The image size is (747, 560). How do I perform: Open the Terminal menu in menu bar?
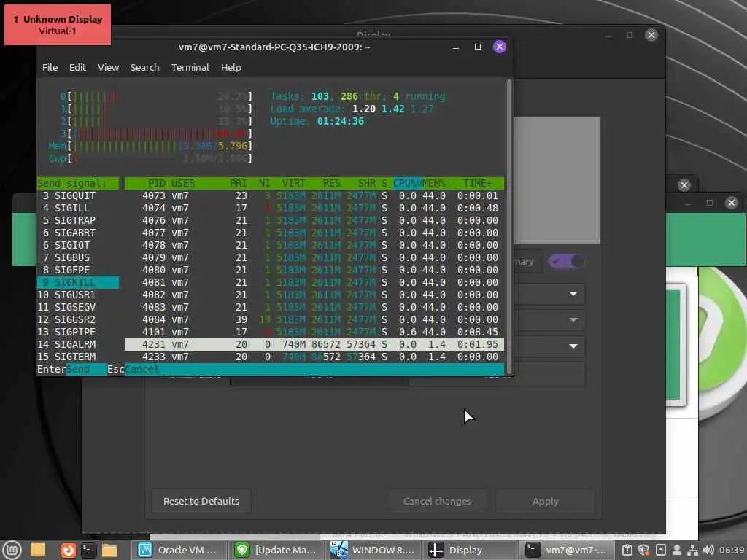[190, 68]
